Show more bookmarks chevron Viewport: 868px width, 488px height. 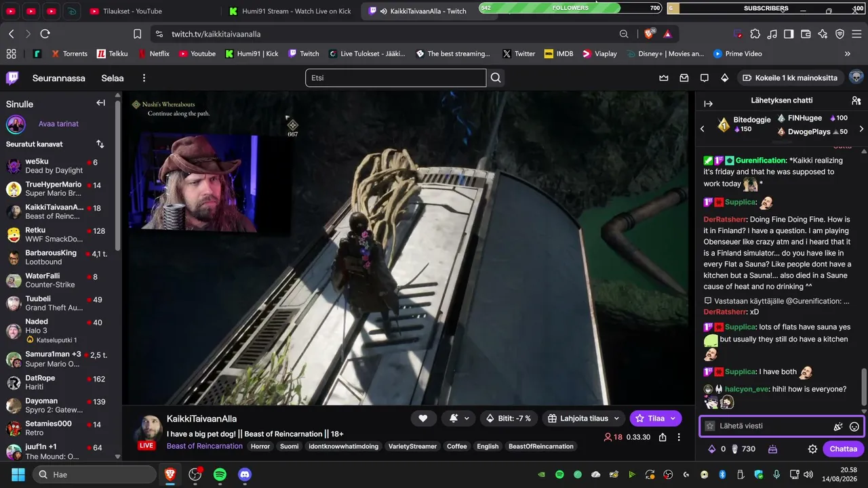point(847,54)
